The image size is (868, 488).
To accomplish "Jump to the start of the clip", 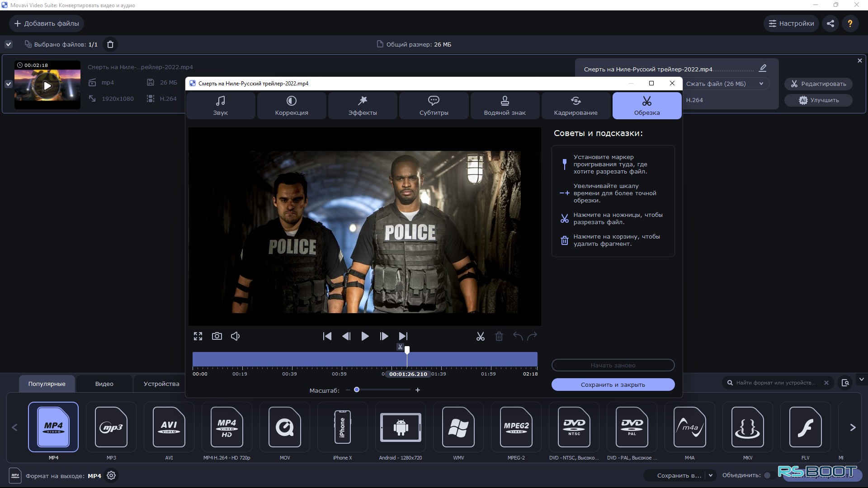I will point(327,336).
